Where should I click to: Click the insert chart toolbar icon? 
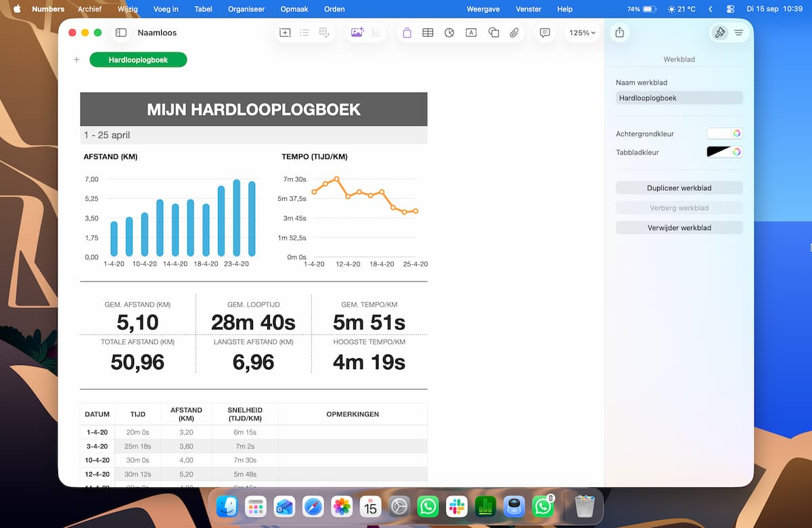click(x=449, y=32)
